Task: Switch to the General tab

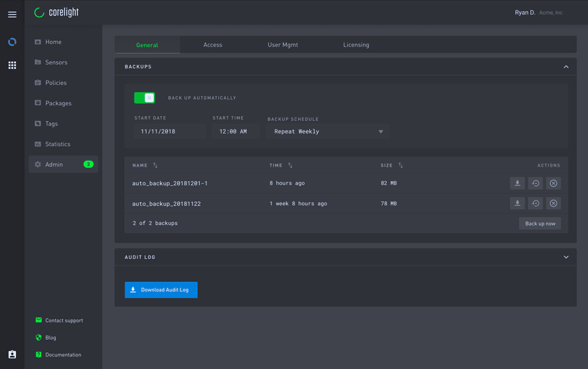Action: point(147,45)
